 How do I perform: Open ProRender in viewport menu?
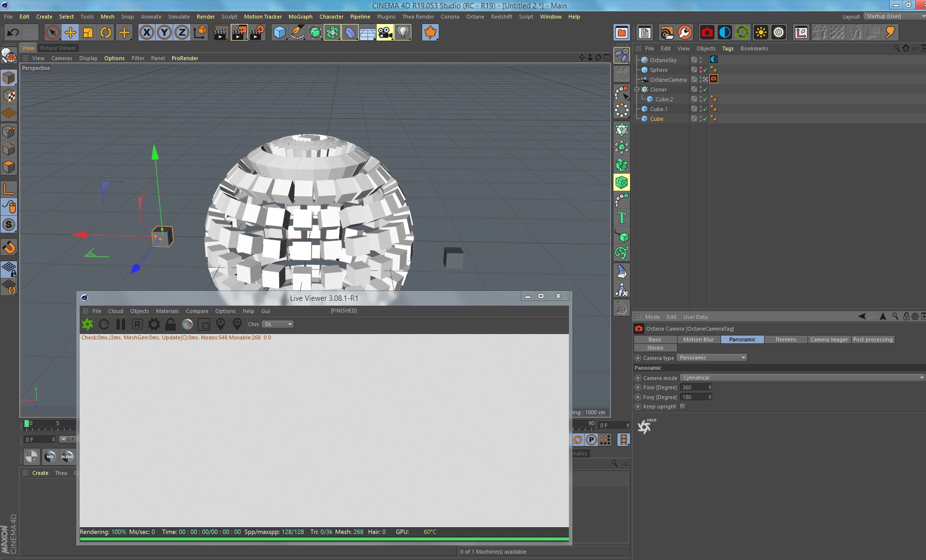(x=185, y=58)
